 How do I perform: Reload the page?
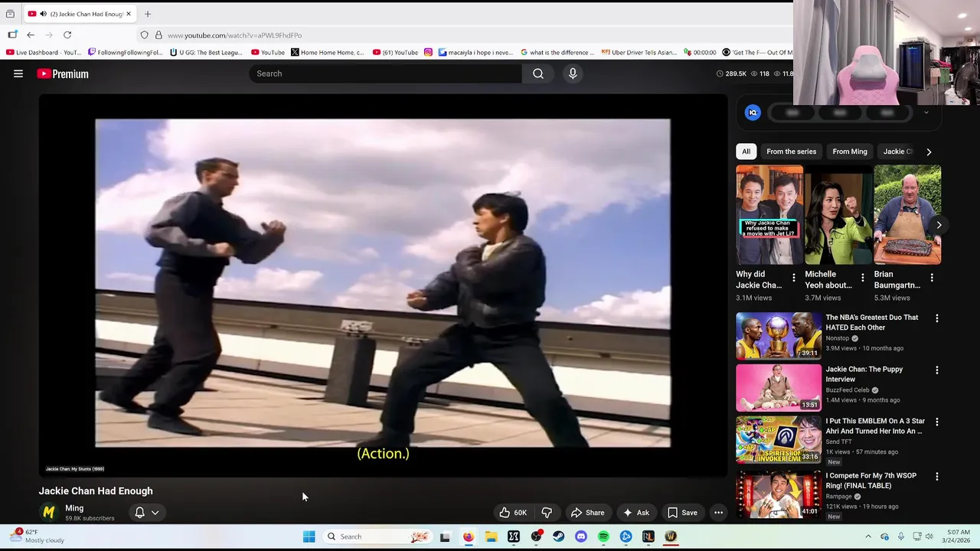pyautogui.click(x=67, y=35)
